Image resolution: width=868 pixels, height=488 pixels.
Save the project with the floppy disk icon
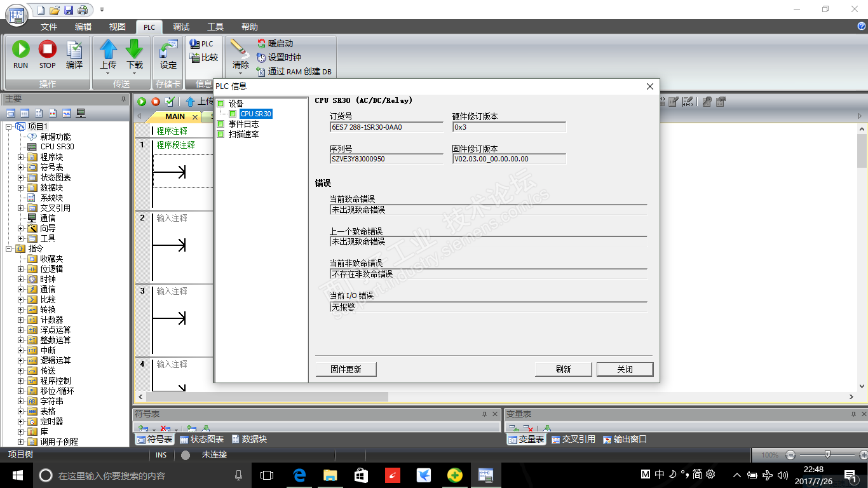click(x=68, y=10)
